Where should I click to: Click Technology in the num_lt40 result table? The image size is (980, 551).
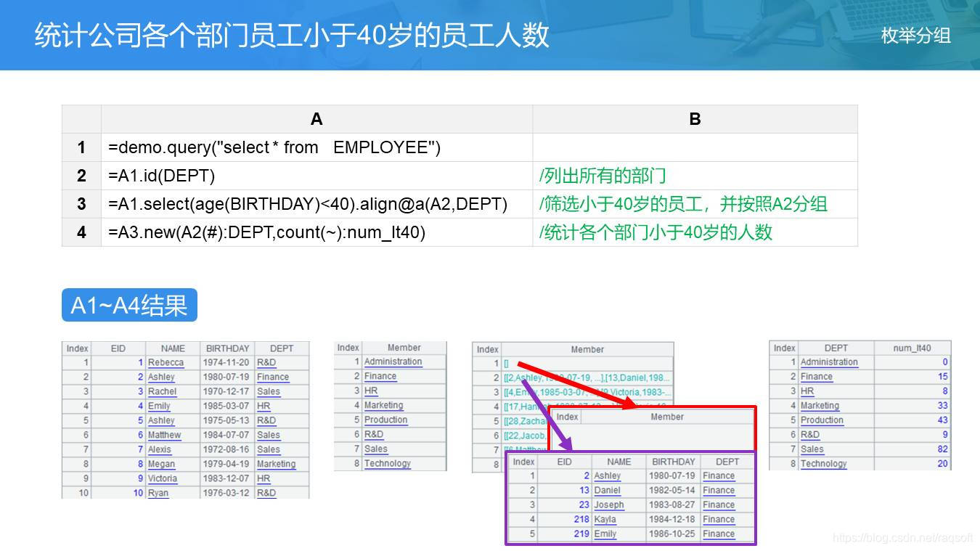(824, 464)
